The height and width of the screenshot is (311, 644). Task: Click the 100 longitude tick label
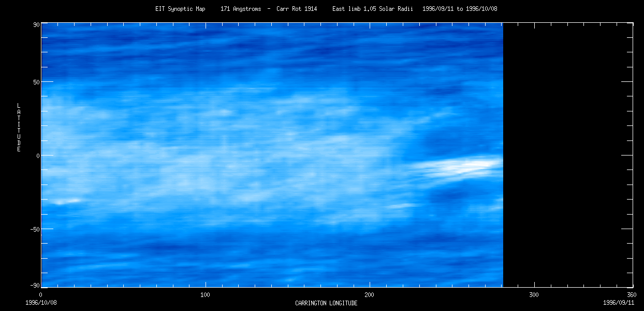[x=205, y=295]
